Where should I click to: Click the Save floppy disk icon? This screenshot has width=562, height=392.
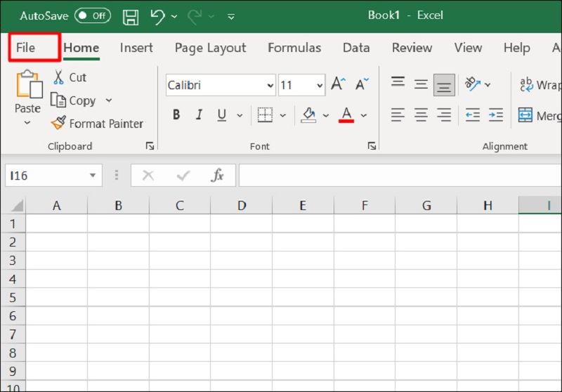(131, 15)
